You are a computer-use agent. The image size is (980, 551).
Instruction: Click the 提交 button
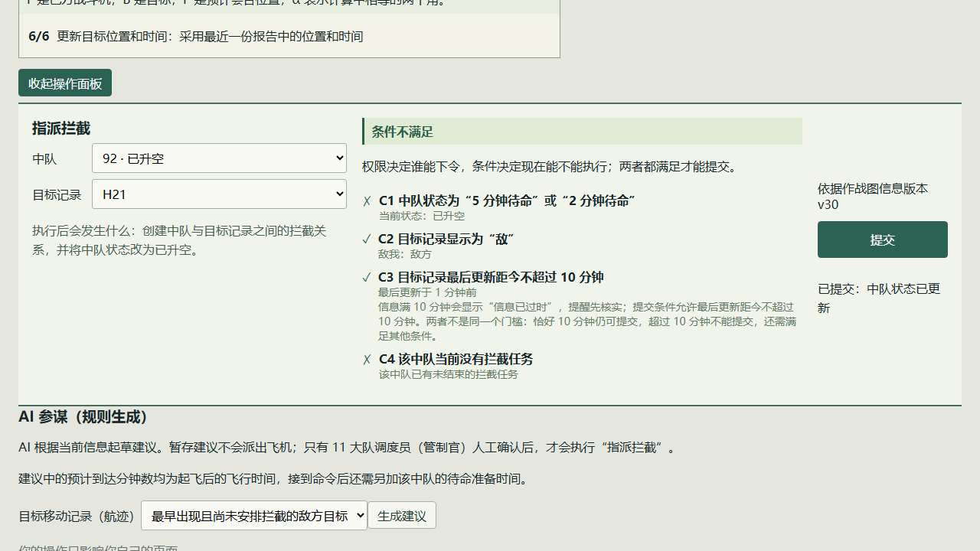pyautogui.click(x=883, y=240)
